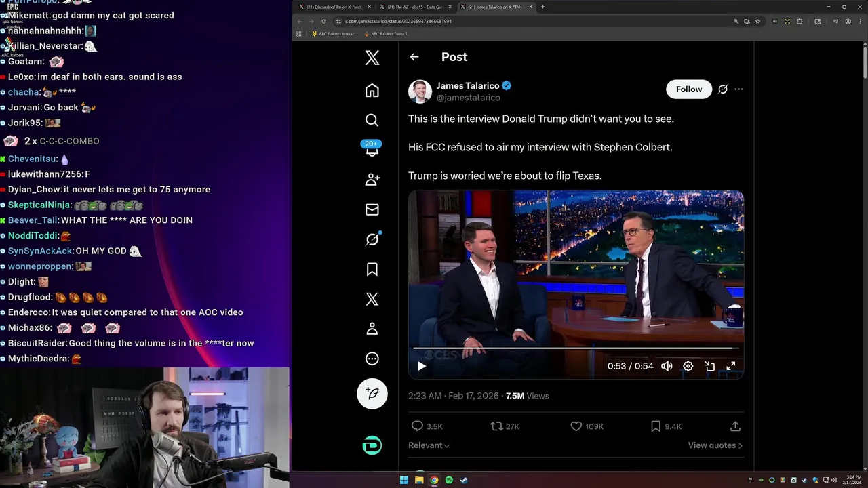Screen dimensions: 868x488
Task: Toggle video fullscreen
Action: click(731, 366)
